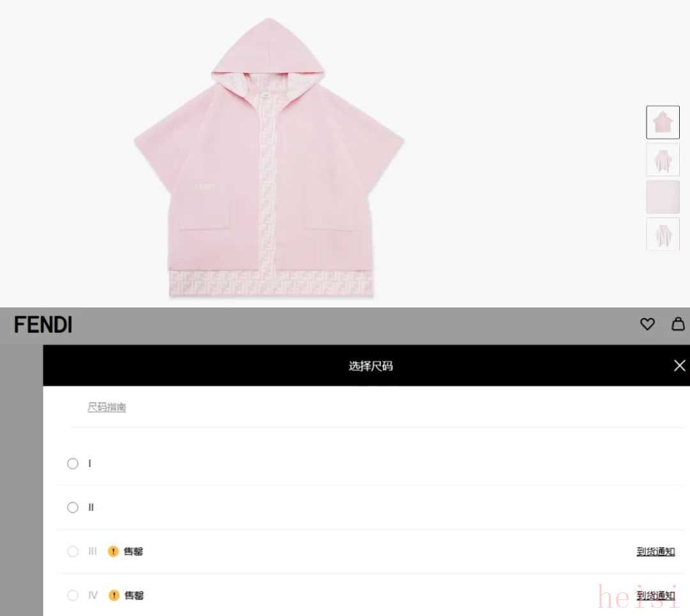Select size III radio button
This screenshot has height=616, width=690.
(73, 551)
